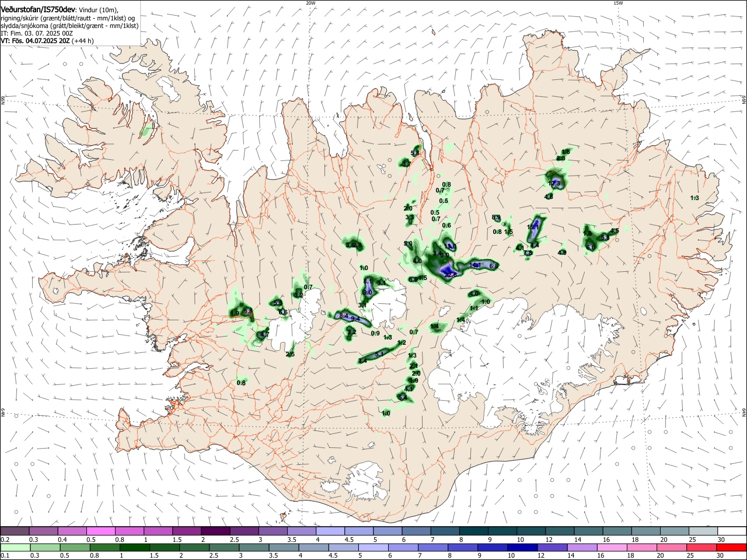Viewport: 747px width, 560px height.
Task: Choose the 6–7 periwinkle rain swatch
Action: 403,547
